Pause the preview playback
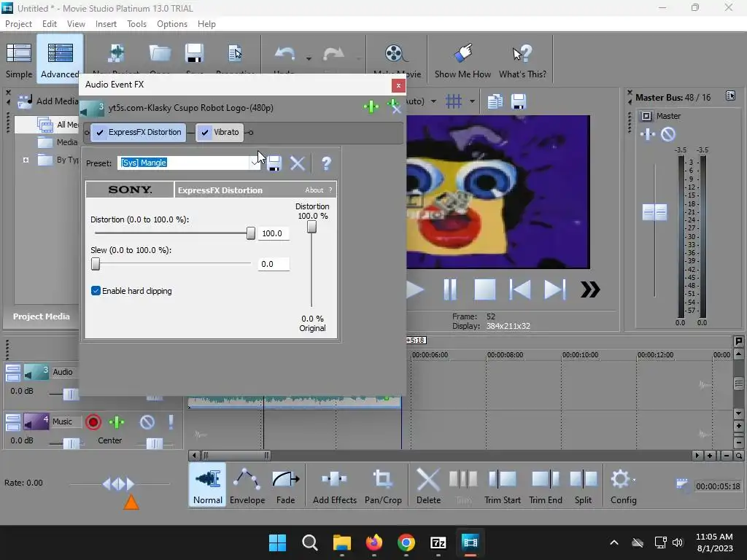 [449, 289]
